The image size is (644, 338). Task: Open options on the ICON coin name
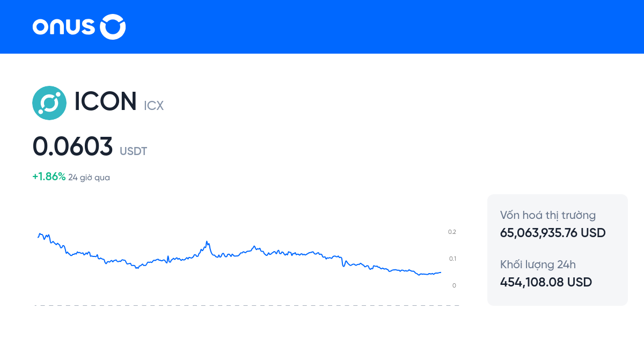pos(105,102)
